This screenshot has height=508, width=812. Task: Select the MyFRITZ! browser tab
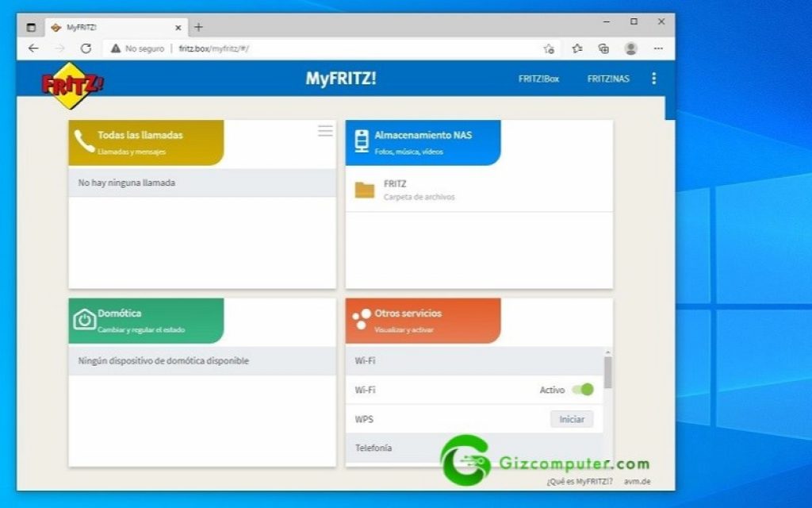pos(116,28)
